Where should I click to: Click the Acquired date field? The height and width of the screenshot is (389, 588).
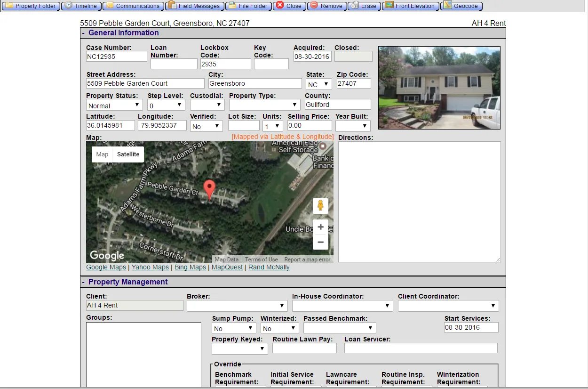click(312, 57)
